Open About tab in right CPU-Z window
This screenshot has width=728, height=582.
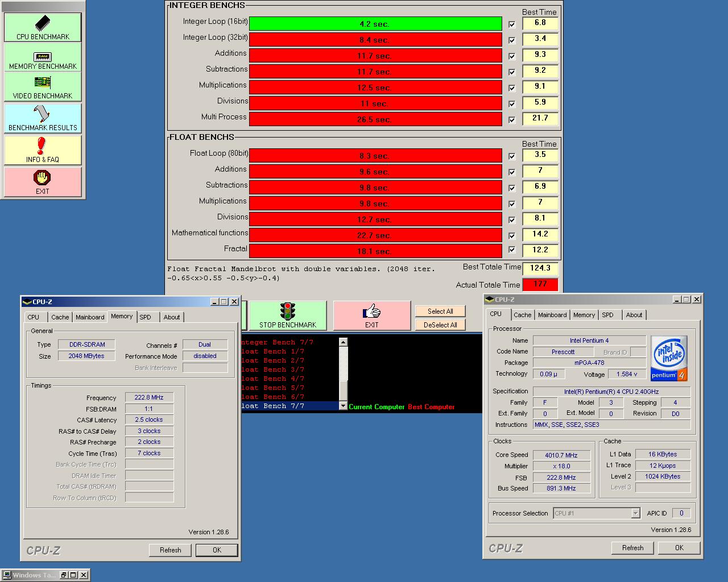[x=634, y=315]
